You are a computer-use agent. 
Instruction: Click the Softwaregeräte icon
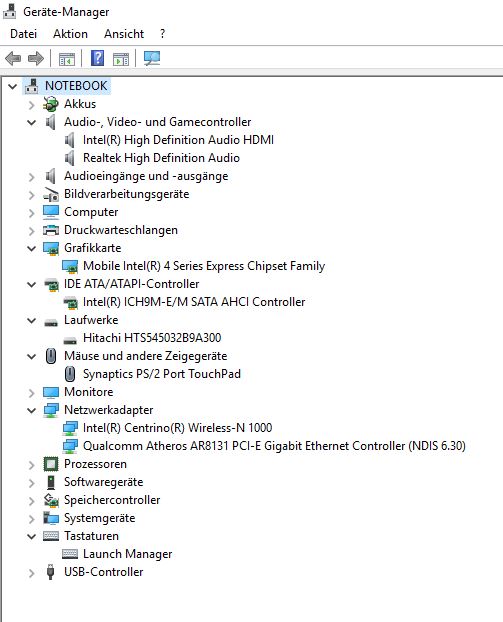point(51,482)
